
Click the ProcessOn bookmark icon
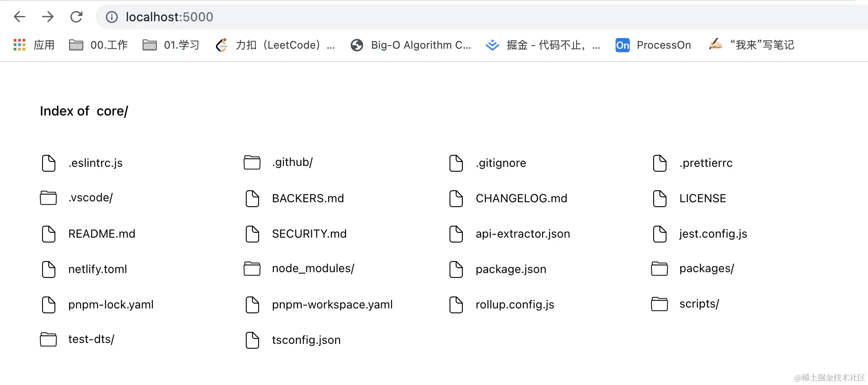[622, 45]
